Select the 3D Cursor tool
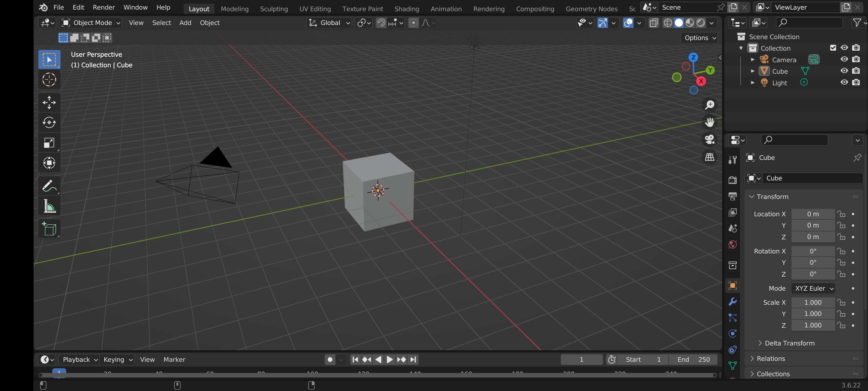The image size is (868, 391). pyautogui.click(x=49, y=79)
